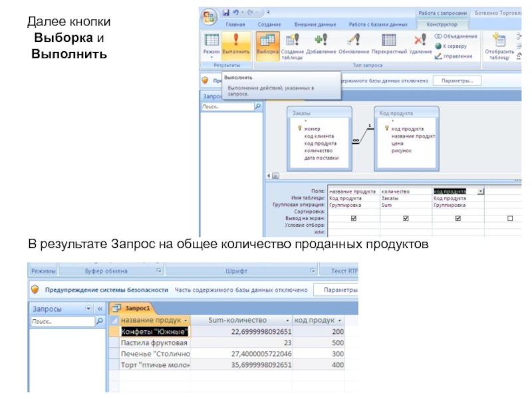
Task: Toggle Вывод на экран for название продукта column
Action: tap(354, 219)
